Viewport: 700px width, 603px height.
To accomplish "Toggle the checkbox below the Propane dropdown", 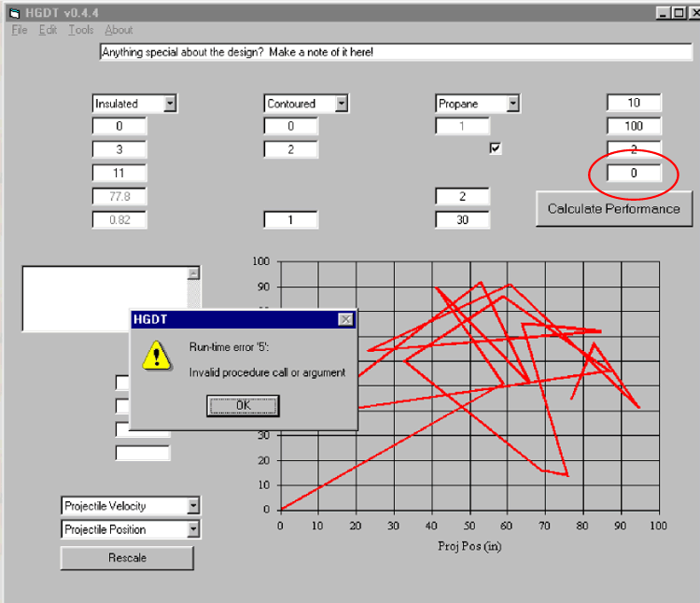I will tap(496, 148).
